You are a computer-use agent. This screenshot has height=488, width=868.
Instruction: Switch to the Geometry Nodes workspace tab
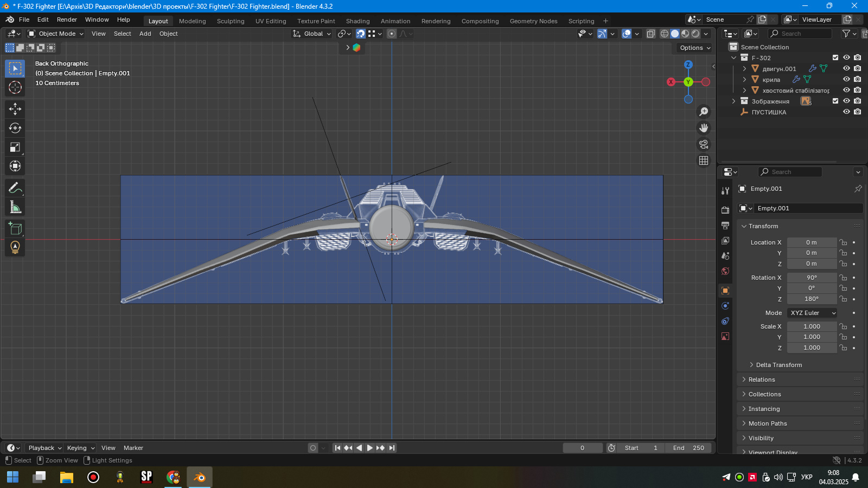(533, 21)
